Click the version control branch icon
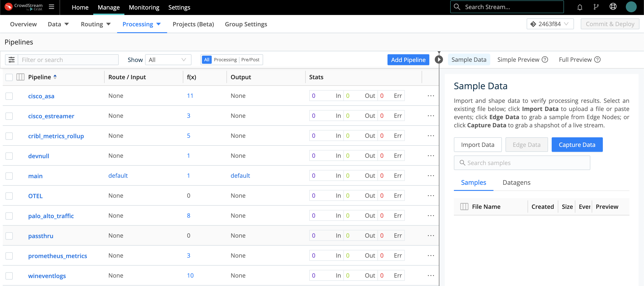 596,7
